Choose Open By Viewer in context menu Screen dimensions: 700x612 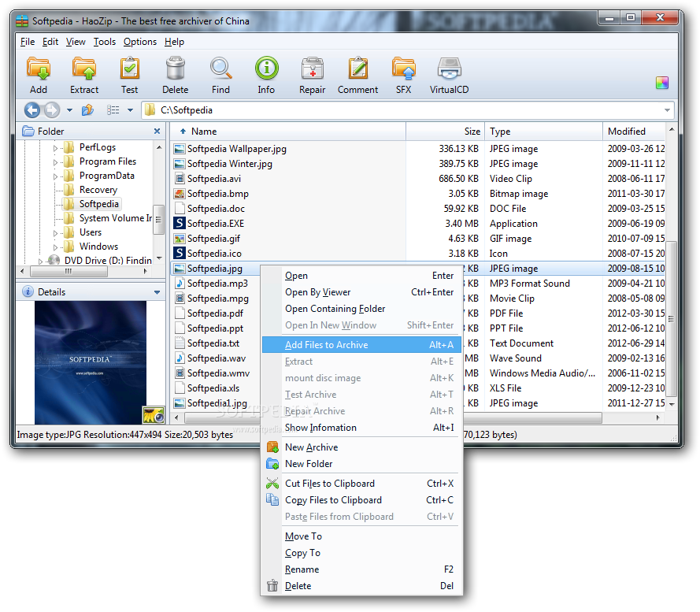tap(361, 292)
